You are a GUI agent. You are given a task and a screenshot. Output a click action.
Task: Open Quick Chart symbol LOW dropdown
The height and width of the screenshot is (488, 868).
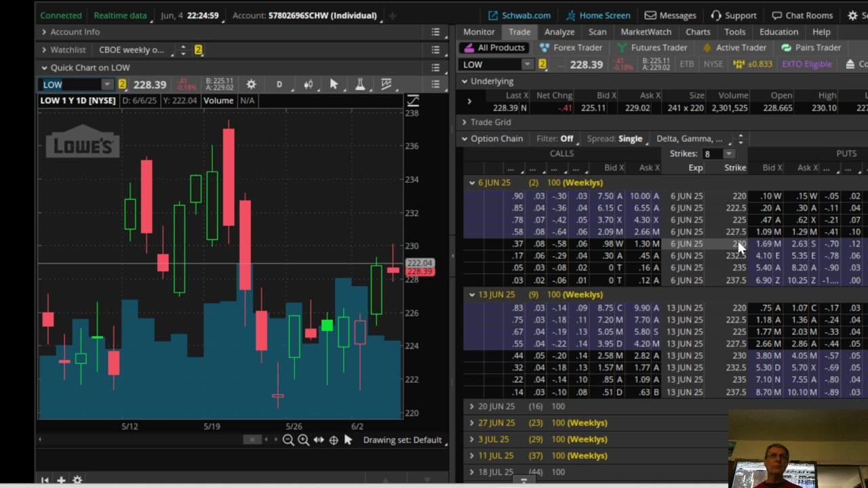click(x=107, y=84)
